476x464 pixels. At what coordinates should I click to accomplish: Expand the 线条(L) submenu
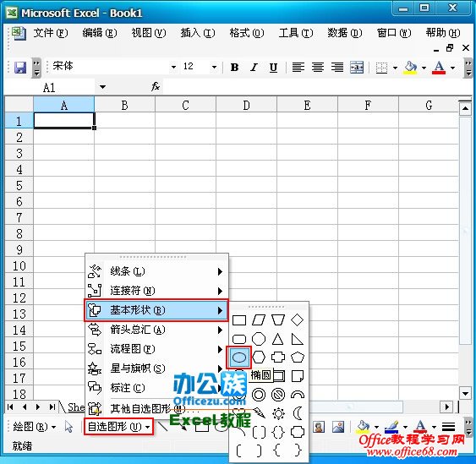coord(156,271)
